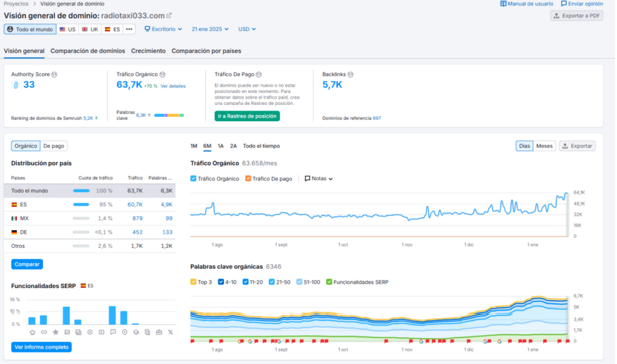
Task: Open the Ver detalles link
Action: tap(173, 86)
